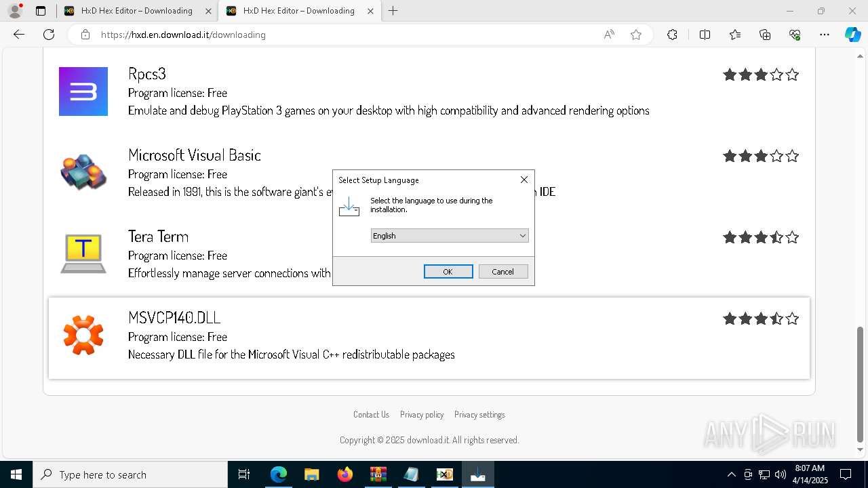Open the Favorites list
The height and width of the screenshot is (488, 868).
click(735, 35)
